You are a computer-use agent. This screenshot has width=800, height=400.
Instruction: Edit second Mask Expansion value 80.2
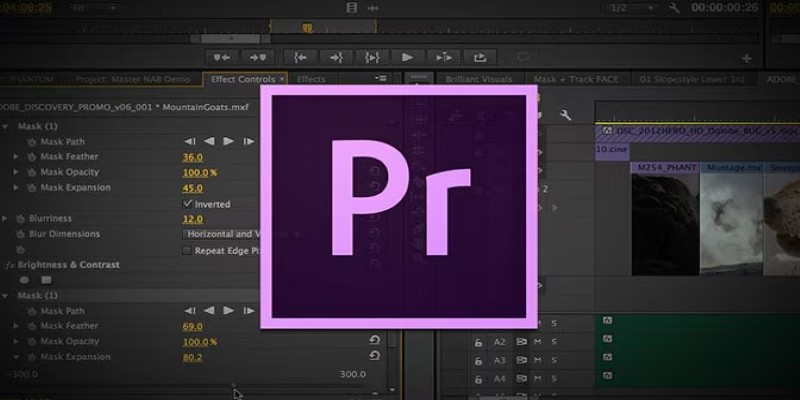pos(193,358)
